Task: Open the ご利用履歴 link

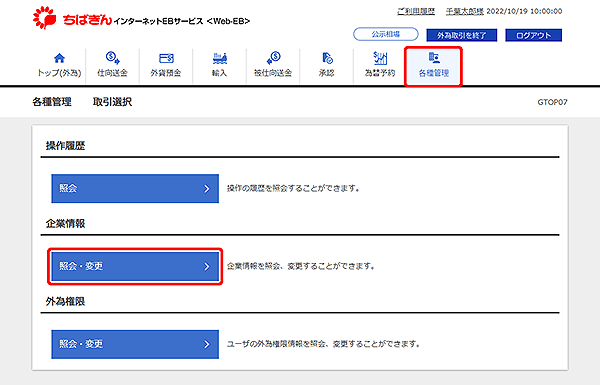Action: (416, 11)
